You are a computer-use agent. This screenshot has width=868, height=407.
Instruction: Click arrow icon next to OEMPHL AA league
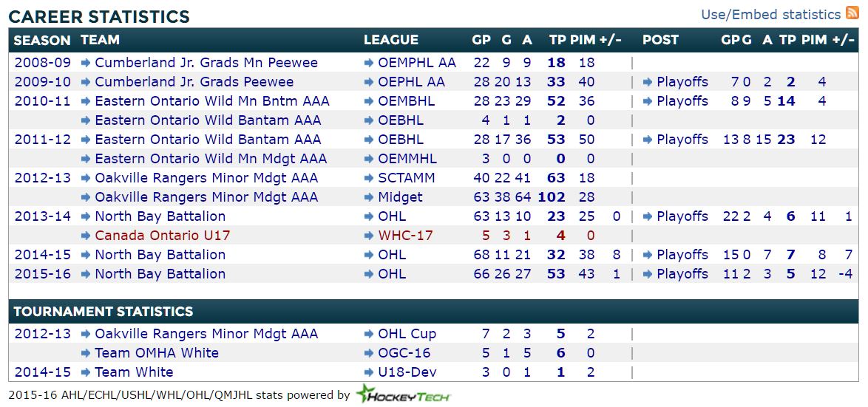pos(369,63)
